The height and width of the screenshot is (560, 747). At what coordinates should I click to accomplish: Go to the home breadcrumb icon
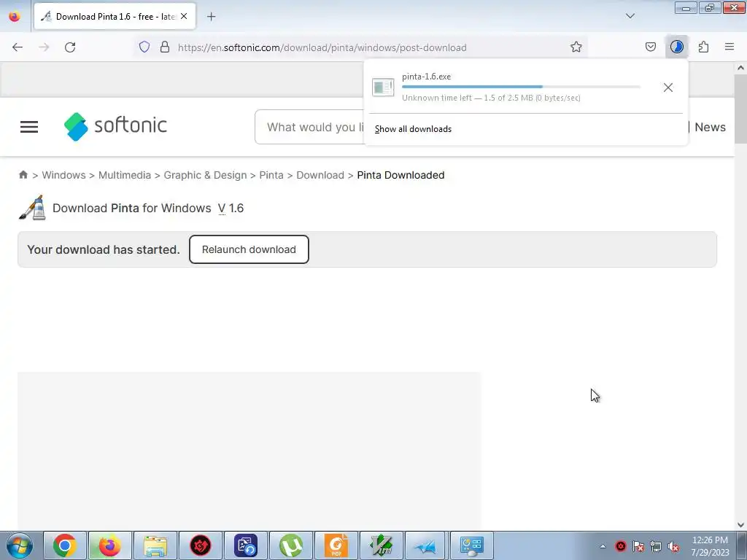pos(23,175)
